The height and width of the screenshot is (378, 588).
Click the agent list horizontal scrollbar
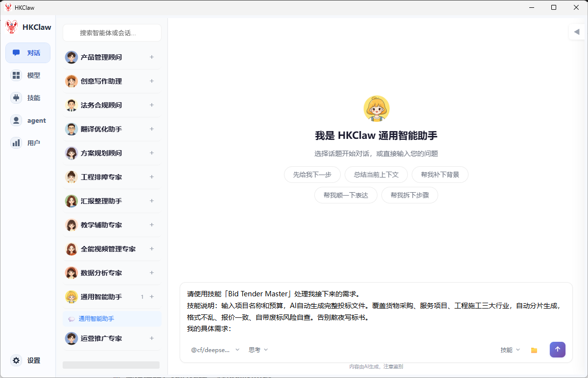point(111,365)
